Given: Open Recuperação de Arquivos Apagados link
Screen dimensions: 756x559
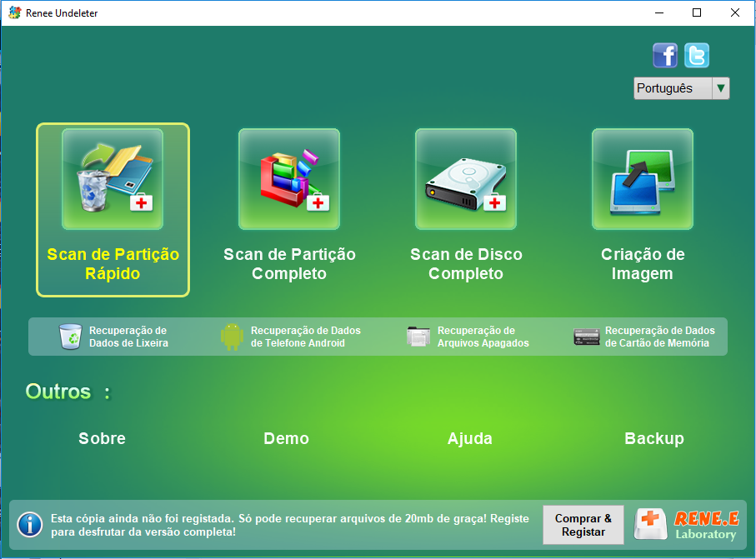Looking at the screenshot, I should (483, 337).
